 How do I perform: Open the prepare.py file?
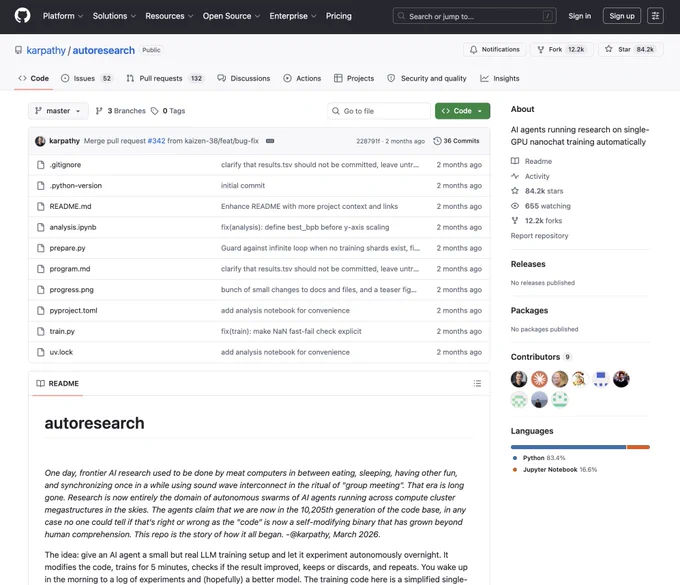(x=67, y=248)
